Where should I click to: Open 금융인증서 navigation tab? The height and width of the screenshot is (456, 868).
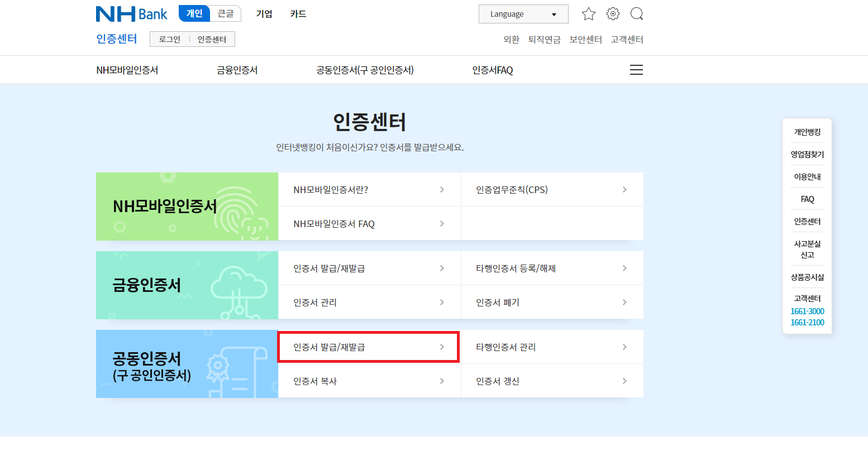tap(237, 70)
